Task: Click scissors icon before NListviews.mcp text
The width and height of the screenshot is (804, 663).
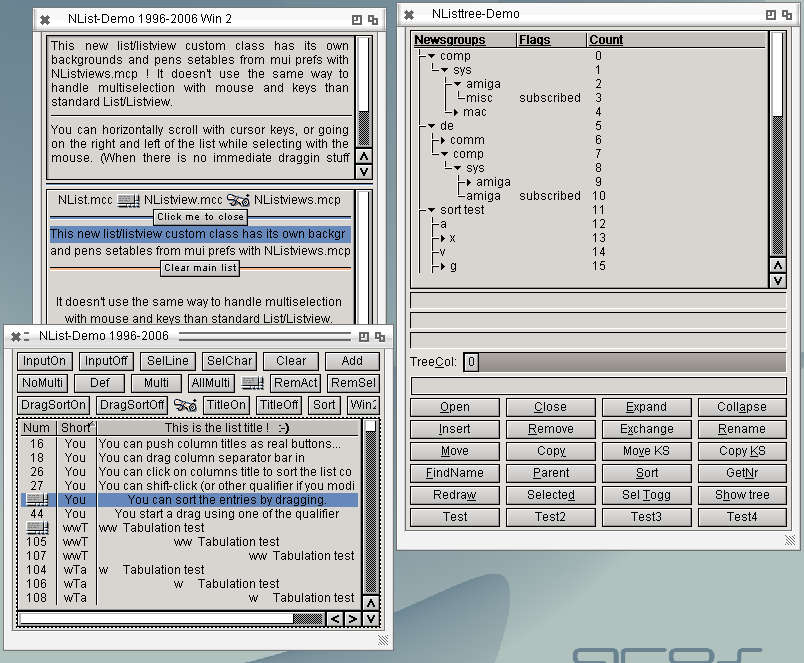Action: [238, 200]
